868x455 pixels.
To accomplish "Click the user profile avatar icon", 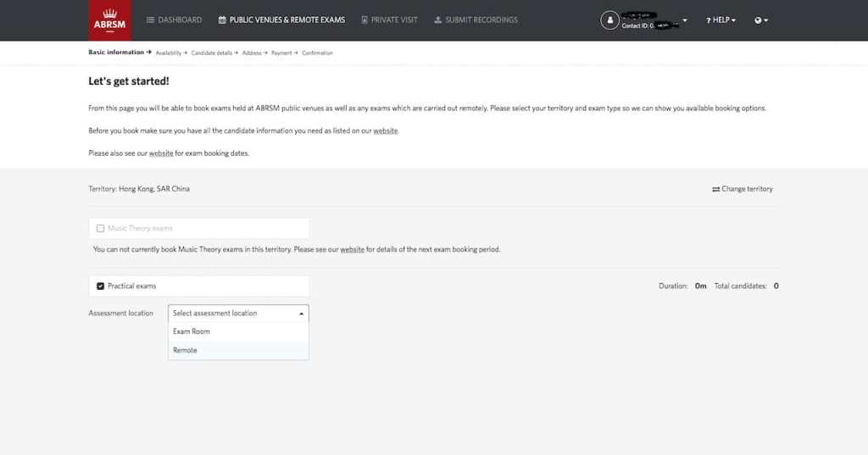I will 609,20.
